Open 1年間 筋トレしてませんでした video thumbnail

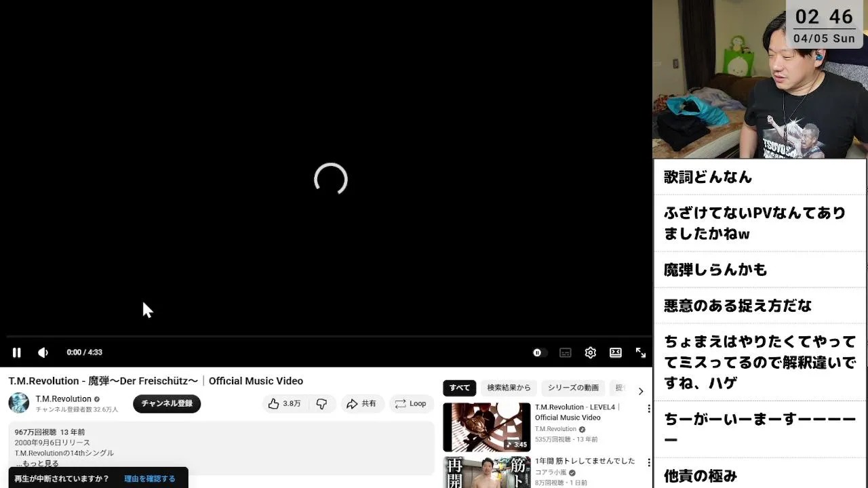coord(487,472)
